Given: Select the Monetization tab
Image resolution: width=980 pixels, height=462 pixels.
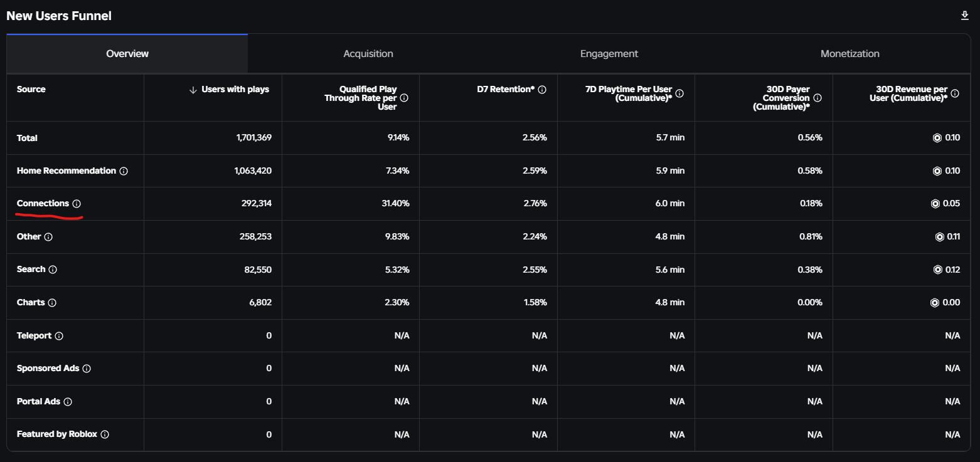Looking at the screenshot, I should coord(850,54).
